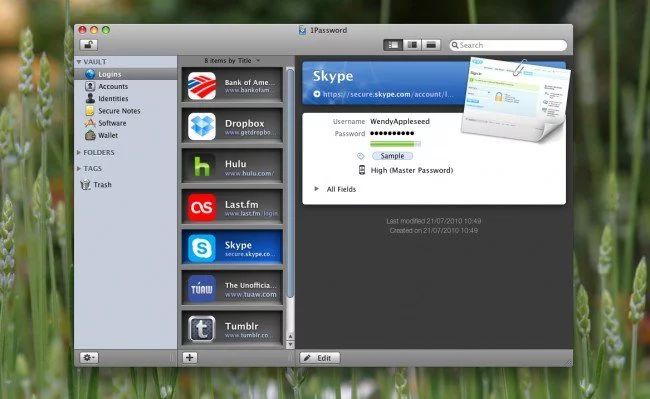Select the Skype login title in list
This screenshot has height=399, width=650.
[238, 245]
